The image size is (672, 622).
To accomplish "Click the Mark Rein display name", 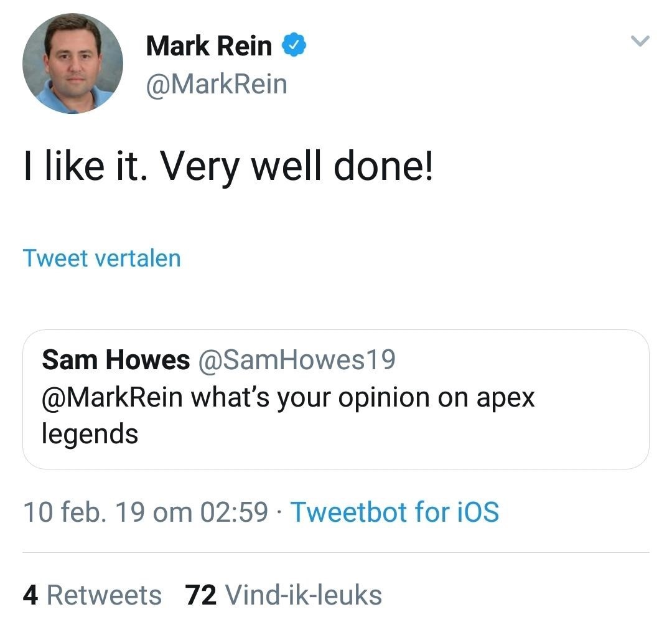I will [x=207, y=45].
